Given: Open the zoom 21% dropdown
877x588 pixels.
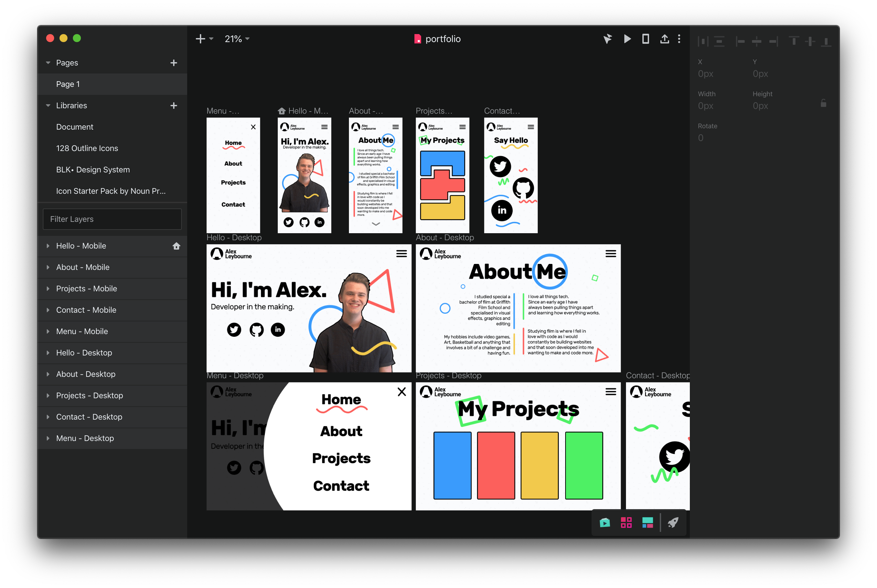Looking at the screenshot, I should click(237, 39).
